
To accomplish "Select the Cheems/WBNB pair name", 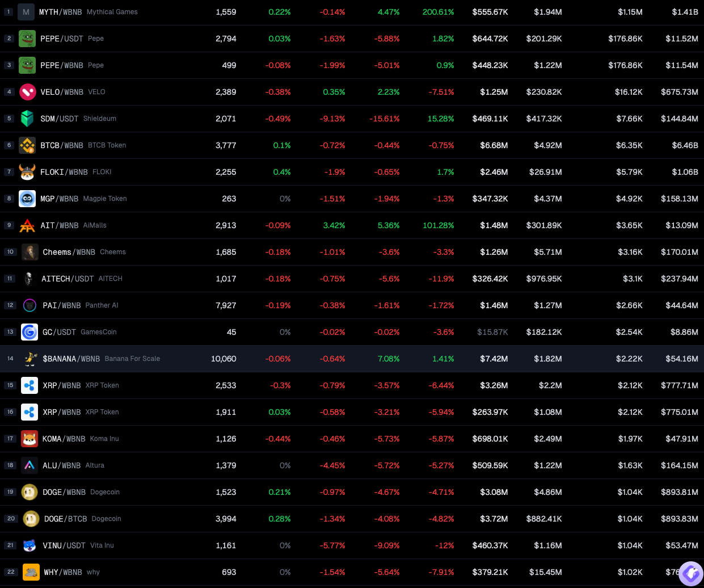I will tap(69, 252).
